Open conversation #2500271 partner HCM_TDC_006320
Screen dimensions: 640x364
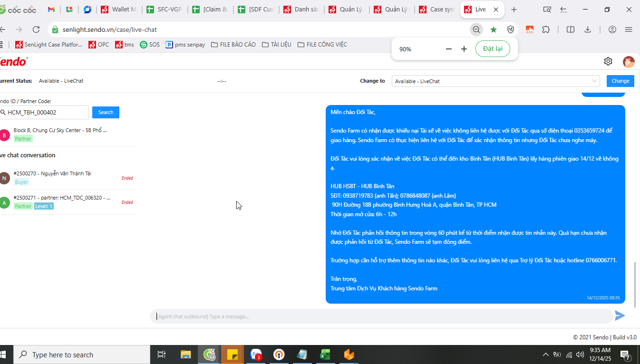click(x=68, y=202)
